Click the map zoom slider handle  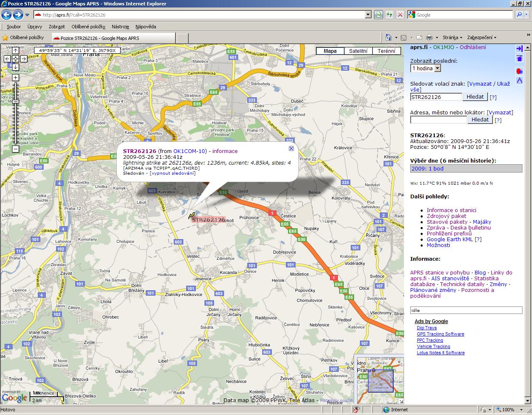15,101
